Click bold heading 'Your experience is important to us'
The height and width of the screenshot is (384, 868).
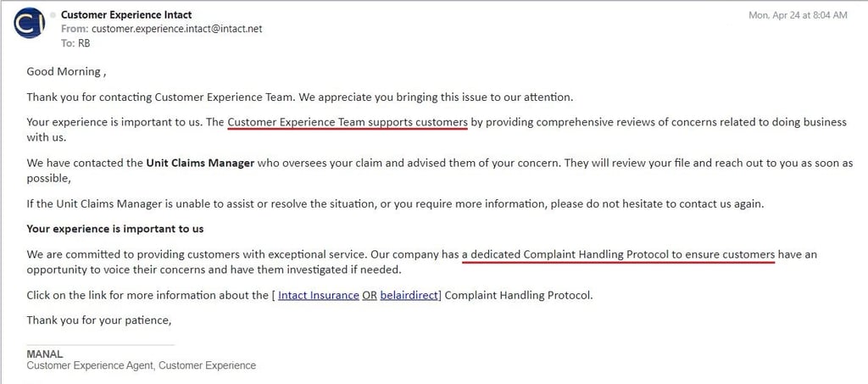[114, 229]
